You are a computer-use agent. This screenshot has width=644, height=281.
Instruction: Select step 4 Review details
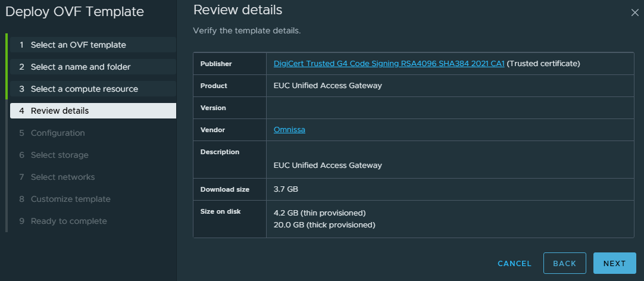coord(60,111)
